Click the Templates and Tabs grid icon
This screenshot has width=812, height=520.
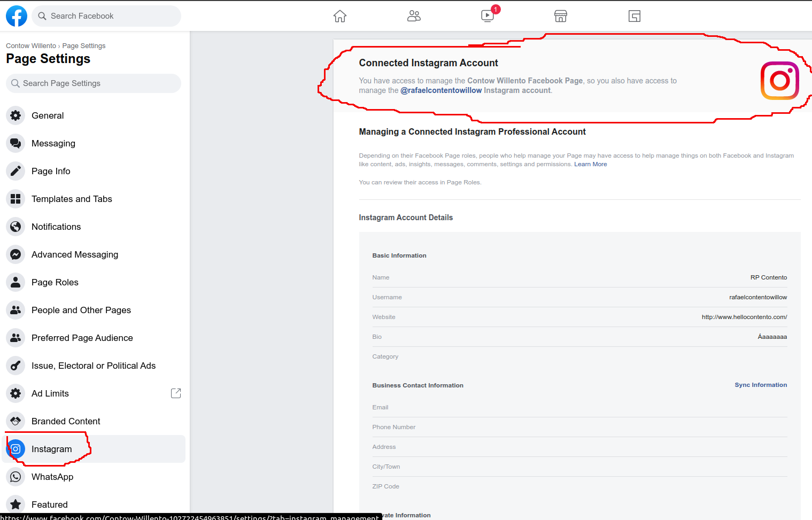point(16,199)
